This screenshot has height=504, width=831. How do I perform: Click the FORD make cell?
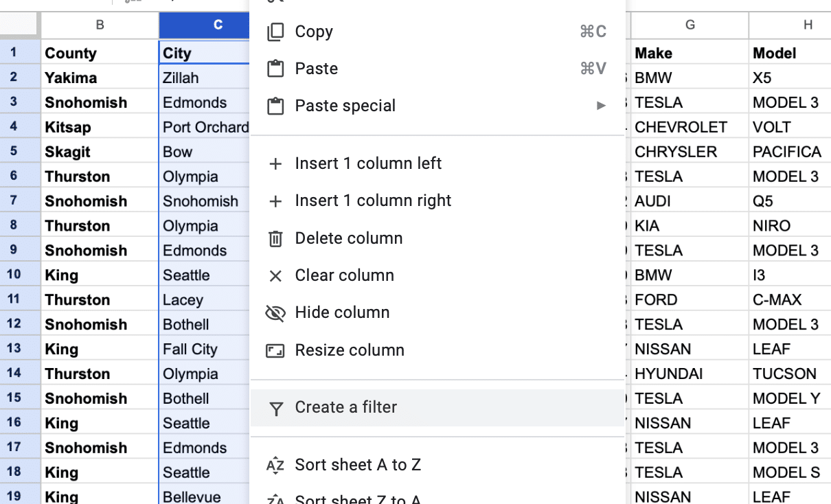[x=690, y=300]
